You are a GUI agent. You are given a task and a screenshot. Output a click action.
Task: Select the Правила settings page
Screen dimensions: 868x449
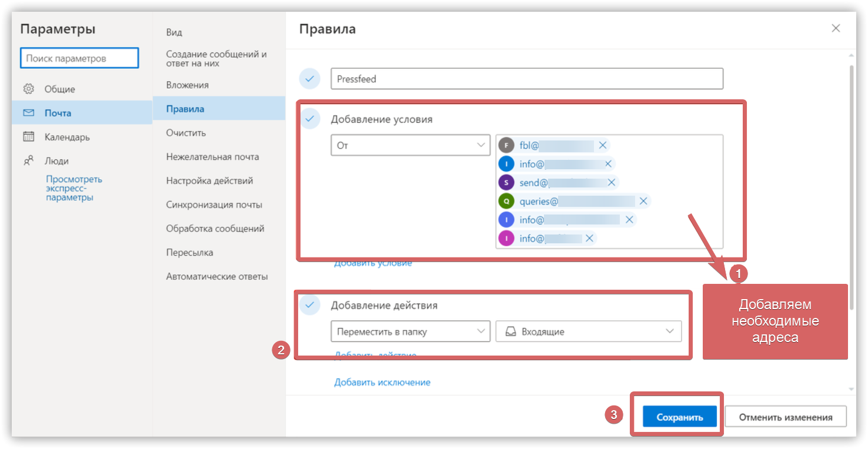tap(219, 109)
